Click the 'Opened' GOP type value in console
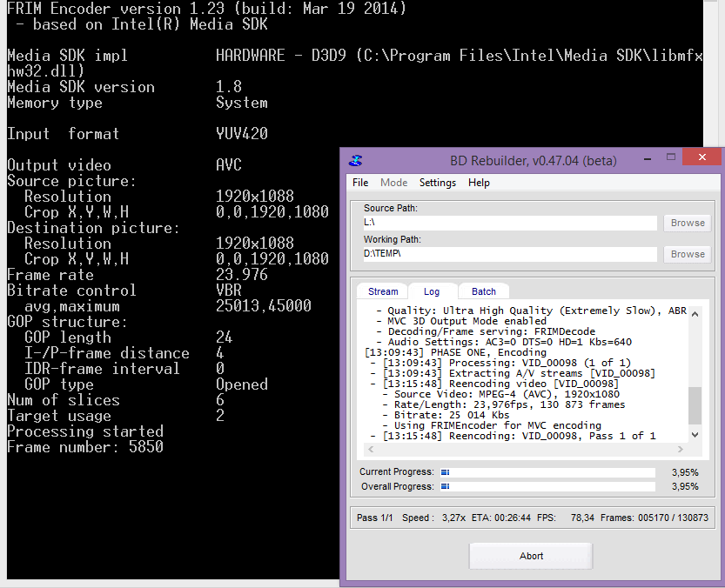Screen dimensions: 725x588 242,384
